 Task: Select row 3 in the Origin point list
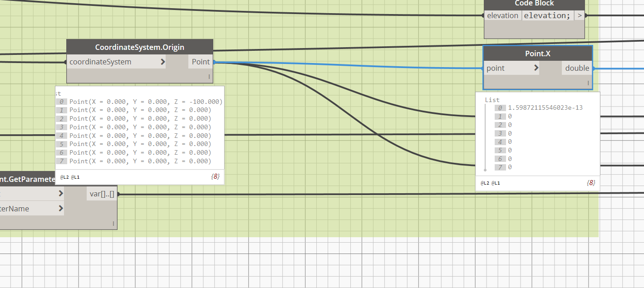134,127
